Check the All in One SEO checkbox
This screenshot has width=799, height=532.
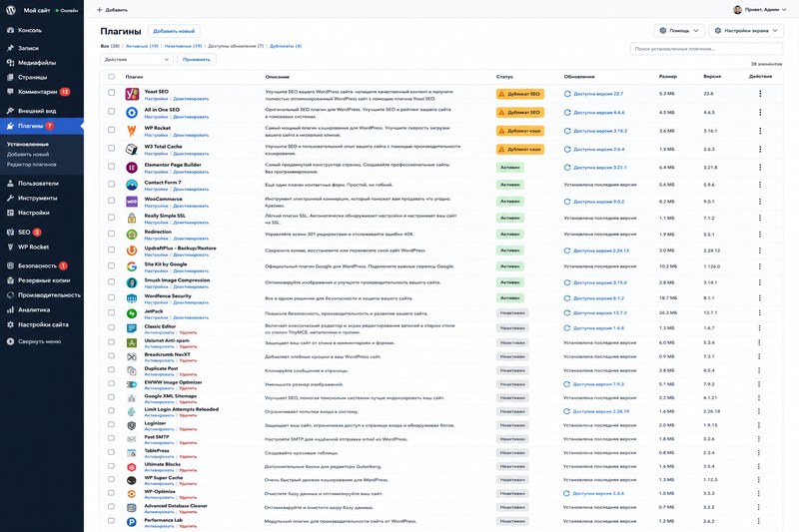111,111
